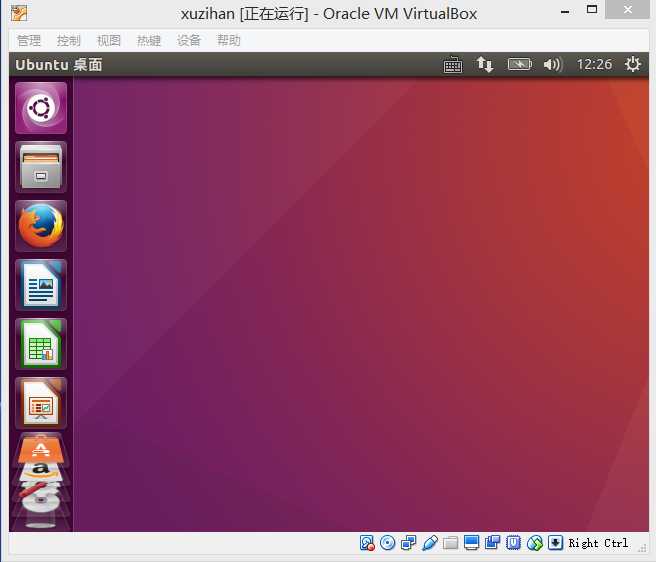The width and height of the screenshot is (656, 562).
Task: Maximize the VirtualBox window
Action: [592, 10]
